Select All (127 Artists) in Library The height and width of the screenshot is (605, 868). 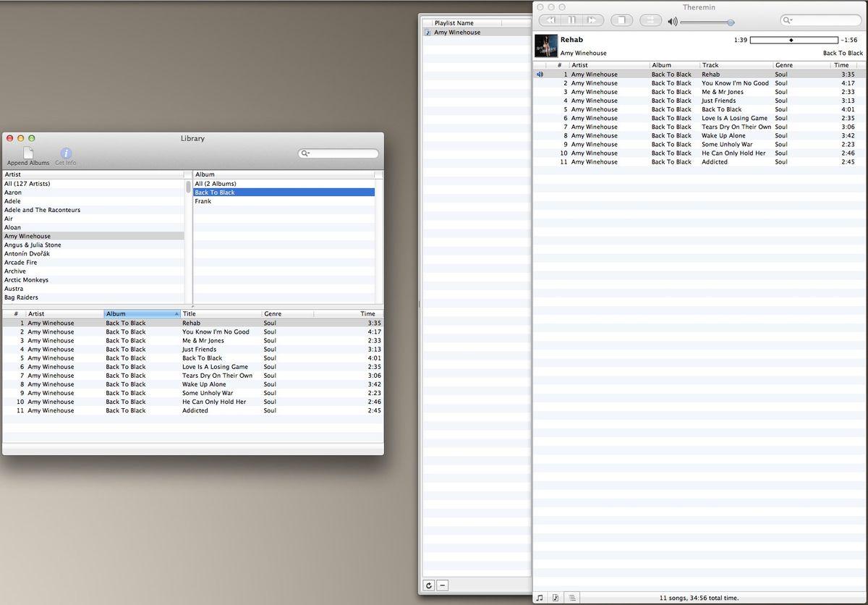(93, 184)
